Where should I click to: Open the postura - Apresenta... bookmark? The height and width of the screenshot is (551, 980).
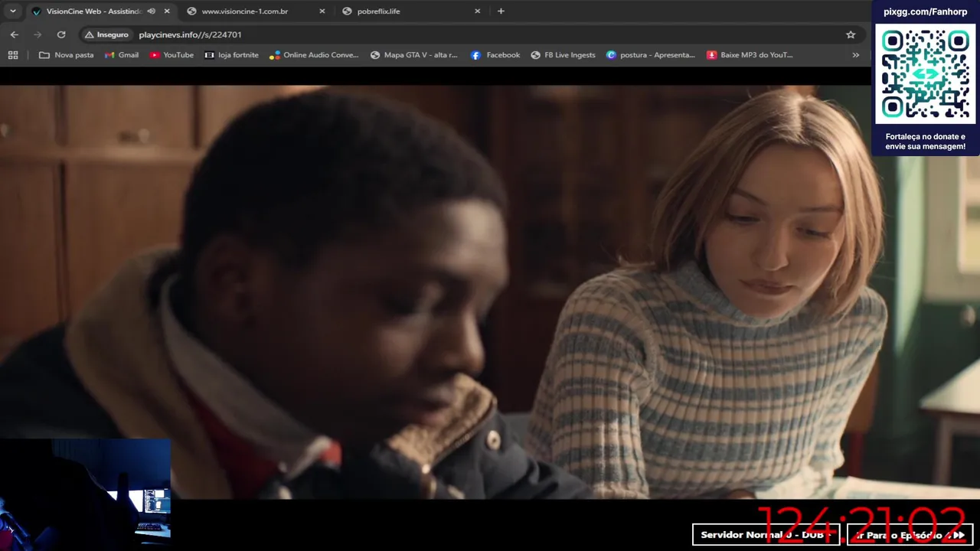click(x=651, y=55)
